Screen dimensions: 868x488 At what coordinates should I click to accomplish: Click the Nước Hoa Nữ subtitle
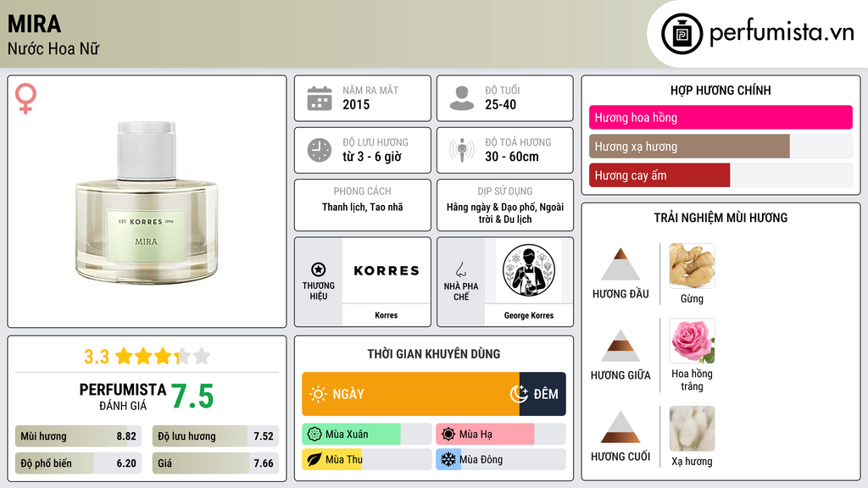53,48
